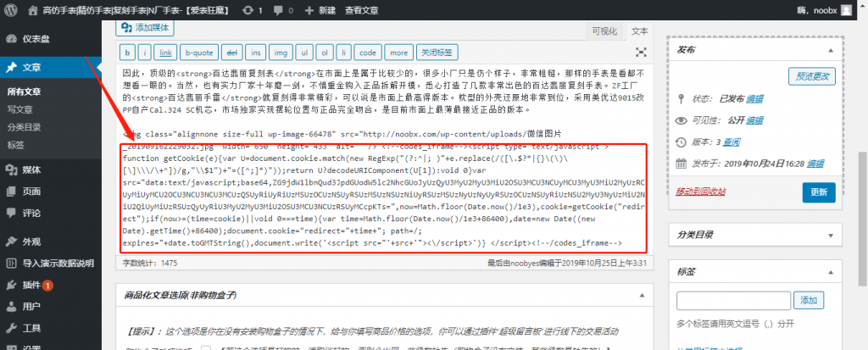Click the 预览更改 button
This screenshot has height=350, width=868.
(x=811, y=76)
